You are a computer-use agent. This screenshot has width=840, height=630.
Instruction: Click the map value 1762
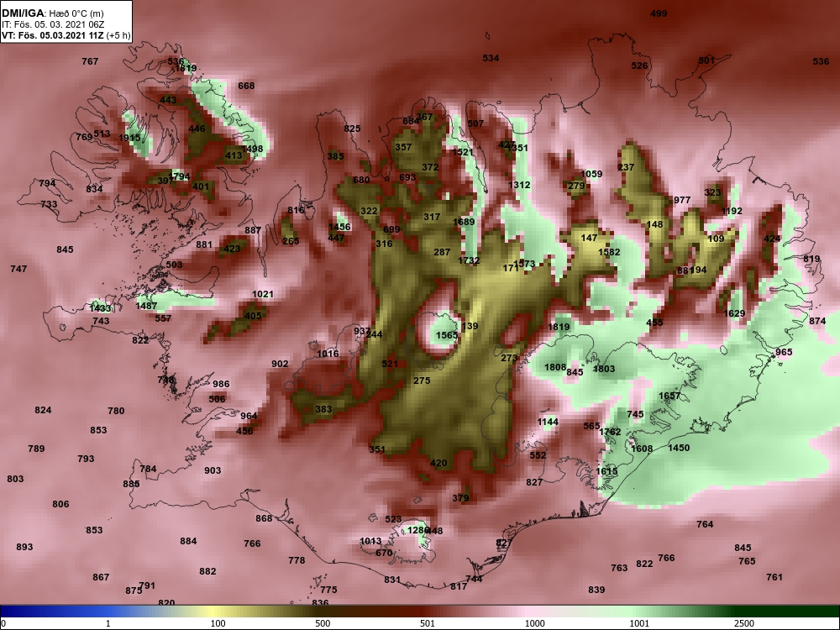tap(610, 432)
